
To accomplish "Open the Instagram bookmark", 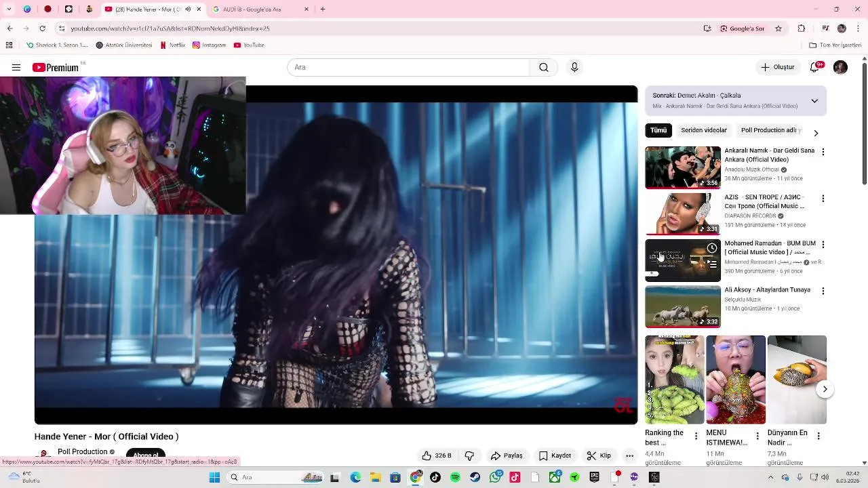I will pyautogui.click(x=209, y=45).
